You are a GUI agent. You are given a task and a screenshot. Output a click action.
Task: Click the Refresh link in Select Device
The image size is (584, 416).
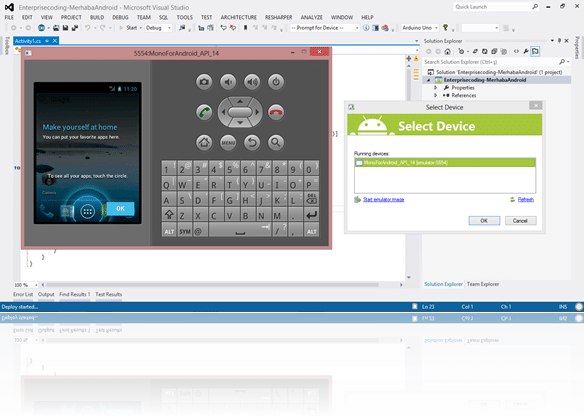[x=526, y=200]
